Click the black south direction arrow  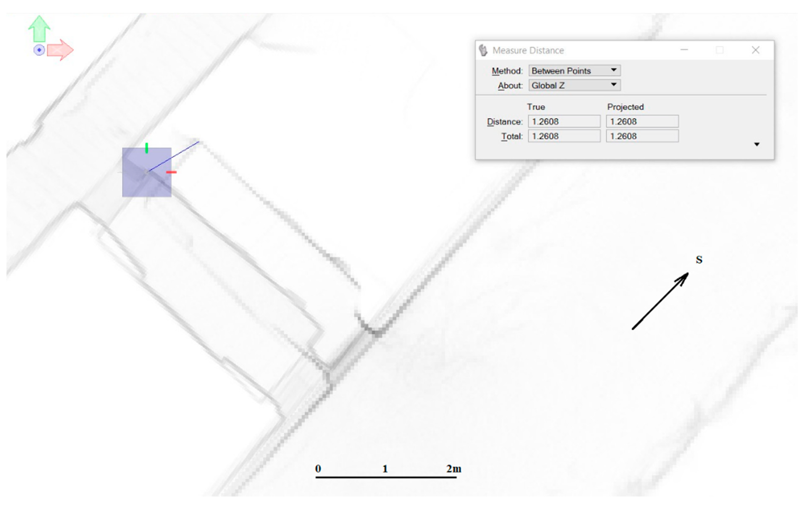point(660,301)
